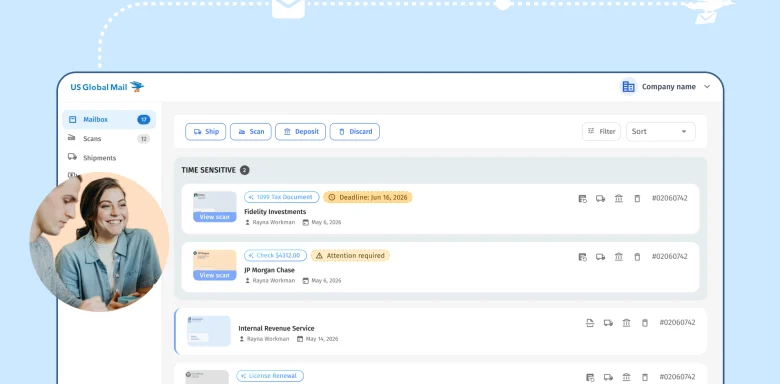Click the Check $4312.00 tag
This screenshot has width=780, height=384.
pos(275,256)
